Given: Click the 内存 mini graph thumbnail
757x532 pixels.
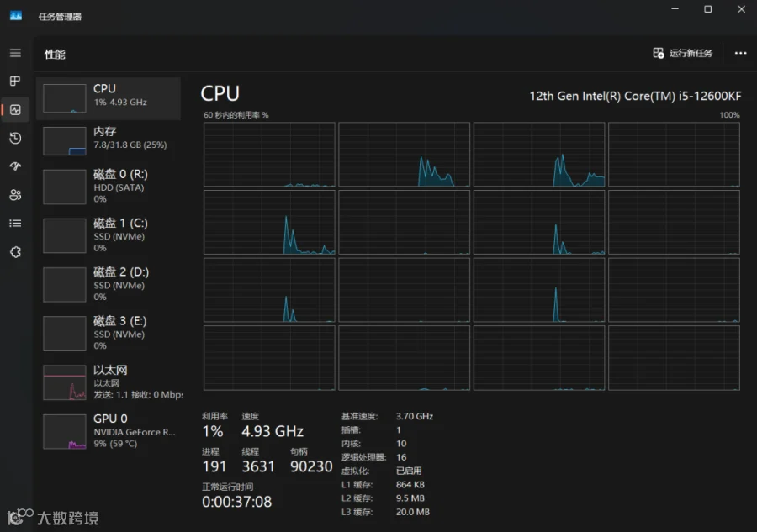Looking at the screenshot, I should 65,141.
